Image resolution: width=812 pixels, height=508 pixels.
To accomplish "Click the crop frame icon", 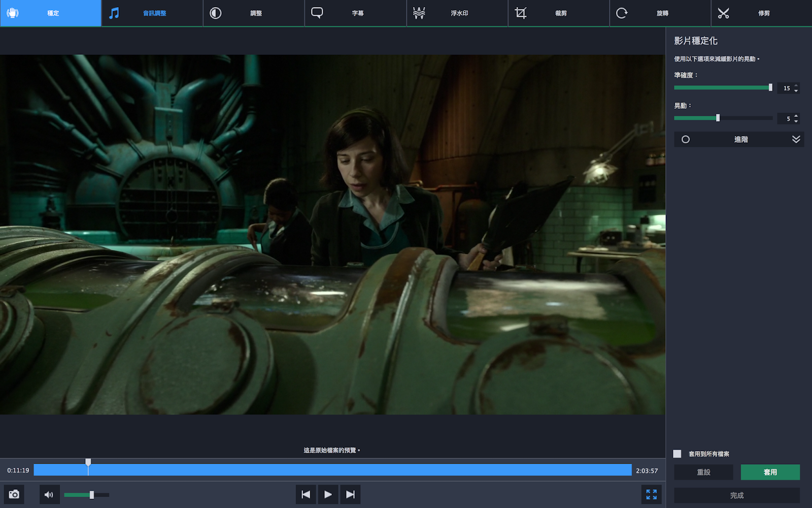I will point(520,13).
